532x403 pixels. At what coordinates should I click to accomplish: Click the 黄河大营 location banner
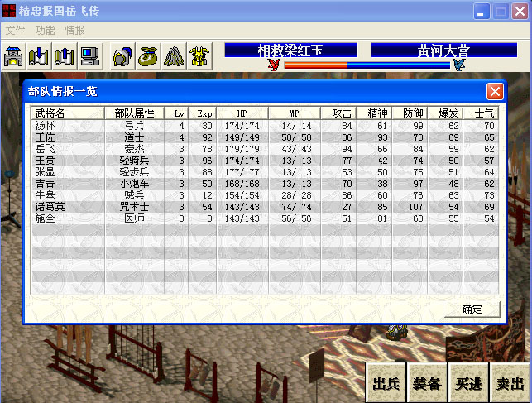444,50
